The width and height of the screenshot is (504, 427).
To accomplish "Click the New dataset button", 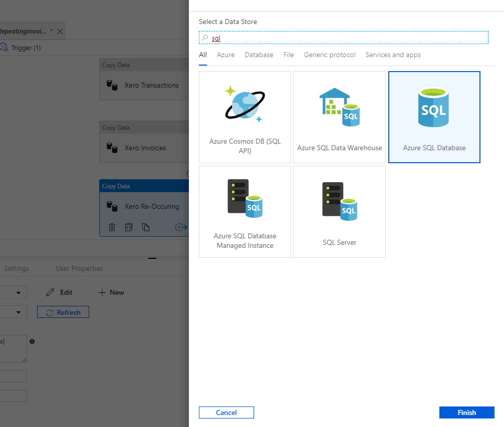I will coord(111,292).
